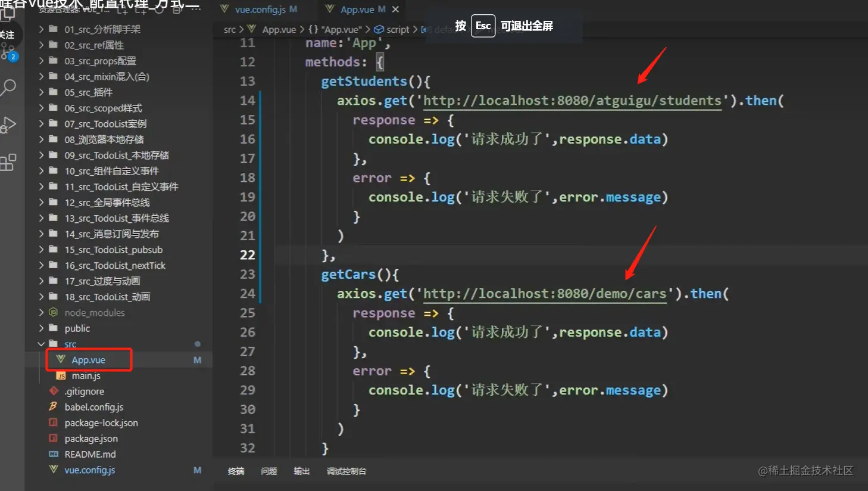This screenshot has width=868, height=491.
Task: Click the markdown icon beside README.md
Action: 54,454
